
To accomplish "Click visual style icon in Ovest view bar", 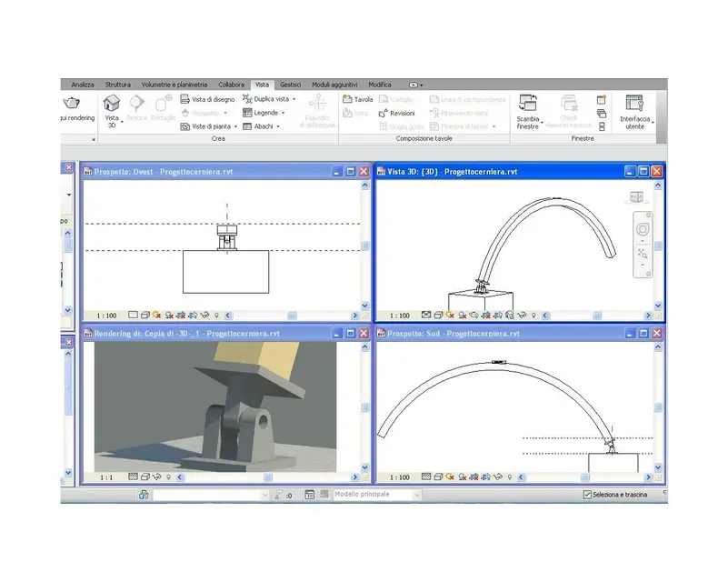I will tap(145, 315).
